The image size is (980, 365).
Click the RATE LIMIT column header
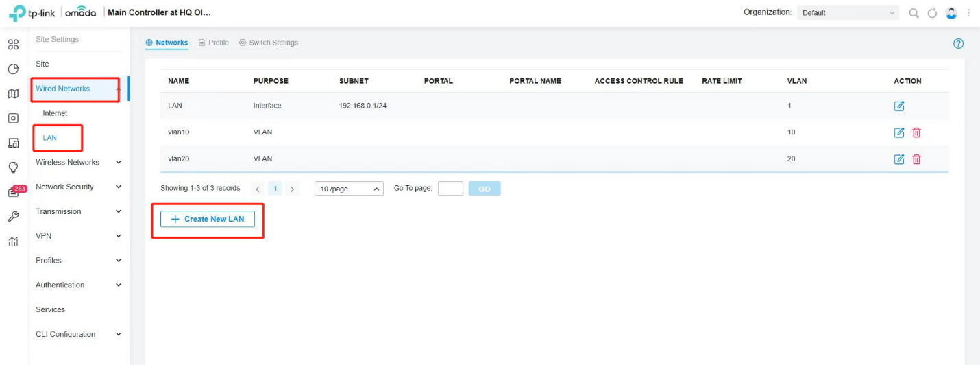pyautogui.click(x=722, y=81)
